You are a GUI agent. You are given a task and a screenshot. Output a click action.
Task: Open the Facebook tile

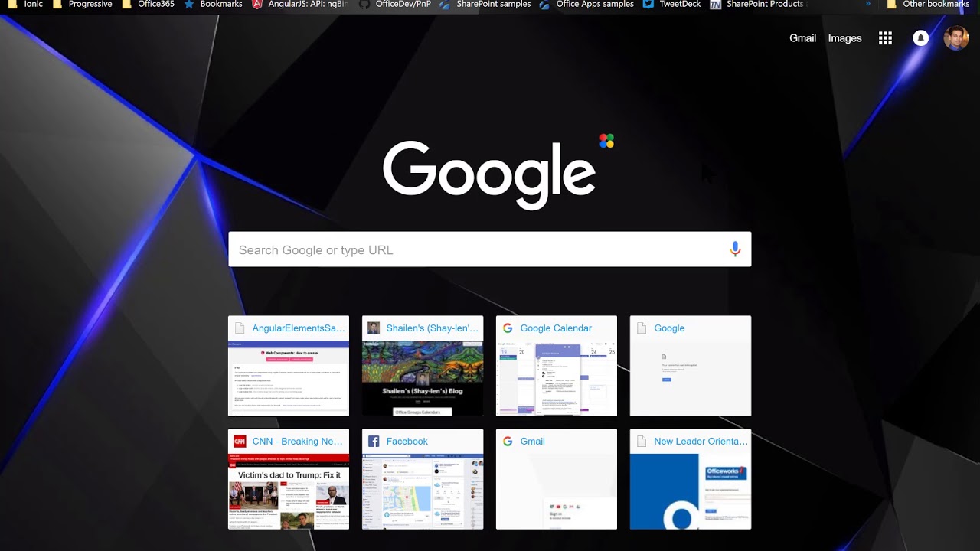point(423,479)
